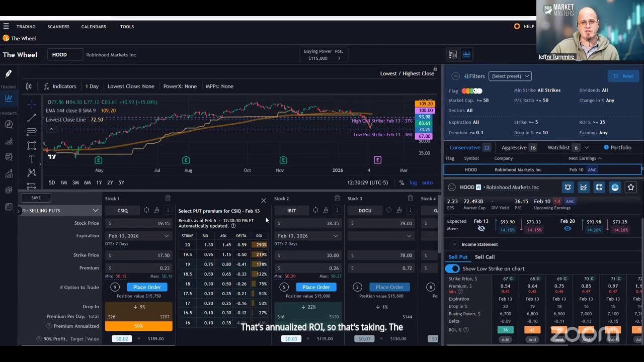Select the crosshair cursor tool

[x=31, y=104]
